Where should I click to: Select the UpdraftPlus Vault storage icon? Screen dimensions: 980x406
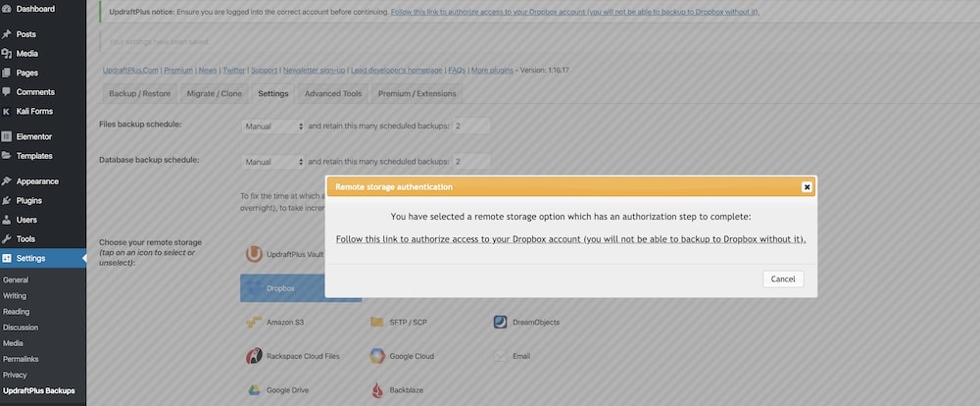(x=254, y=254)
